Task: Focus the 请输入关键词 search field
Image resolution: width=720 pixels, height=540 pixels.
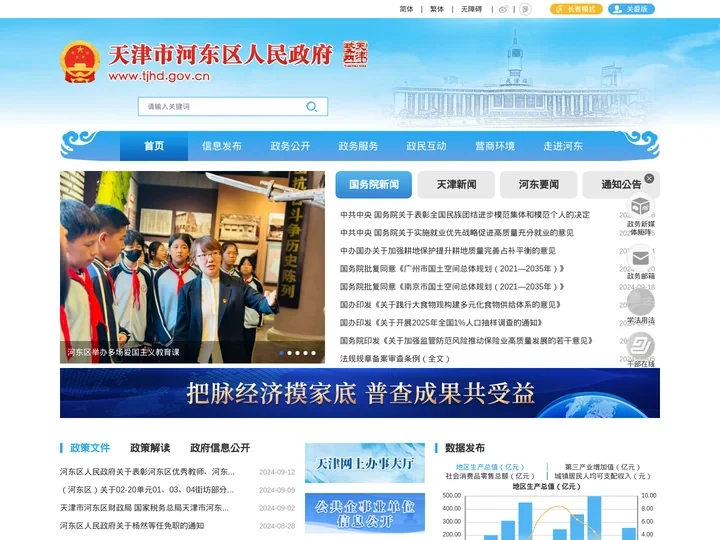Action: coord(220,107)
